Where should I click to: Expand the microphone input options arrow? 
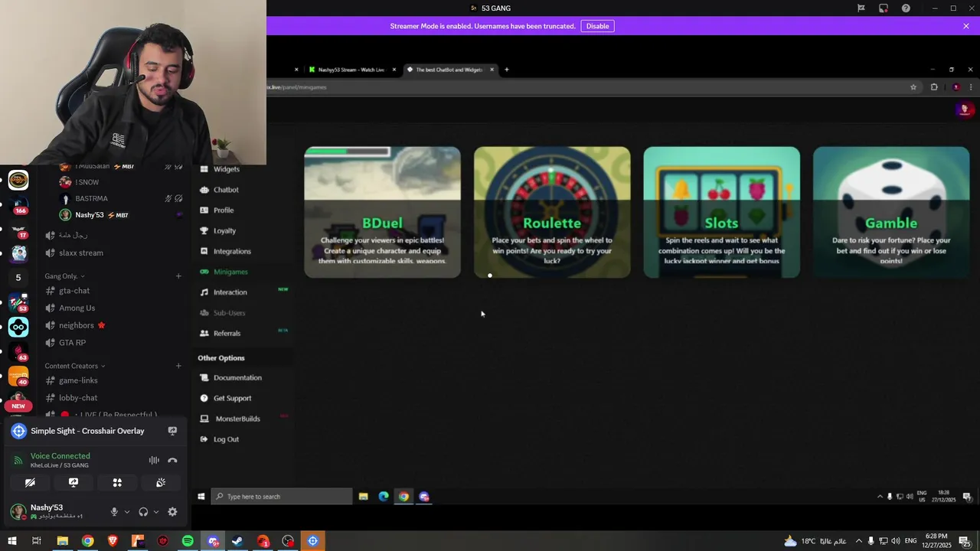pyautogui.click(x=127, y=512)
